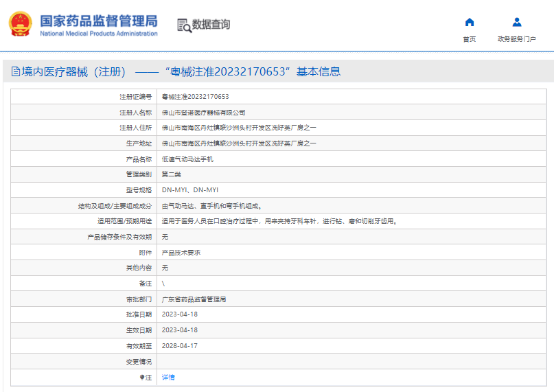Click the 注册证编号 row label
The width and height of the screenshot is (554, 392).
point(136,97)
